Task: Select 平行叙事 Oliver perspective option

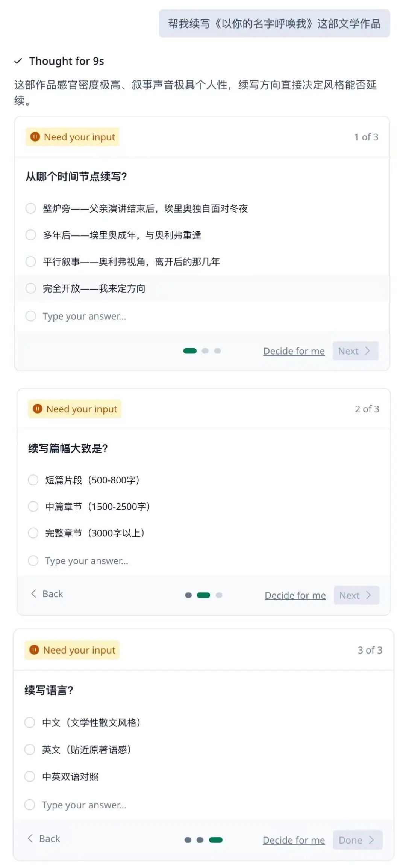Action: [31, 262]
